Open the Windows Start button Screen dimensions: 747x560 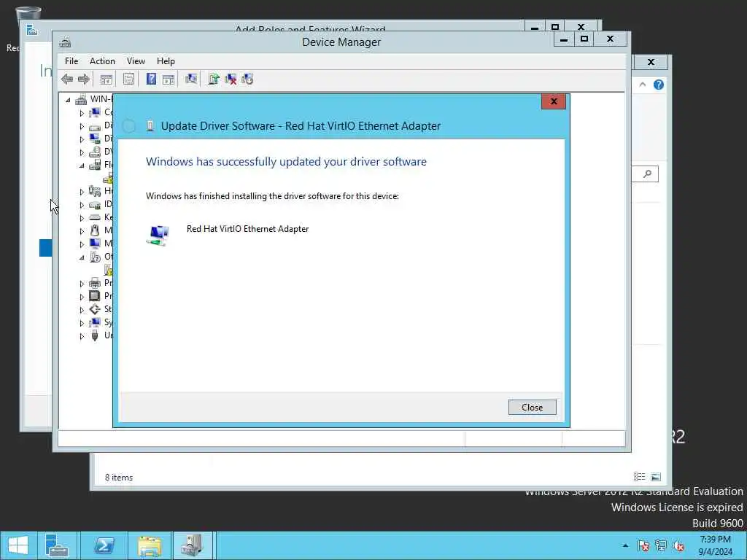[x=18, y=545]
